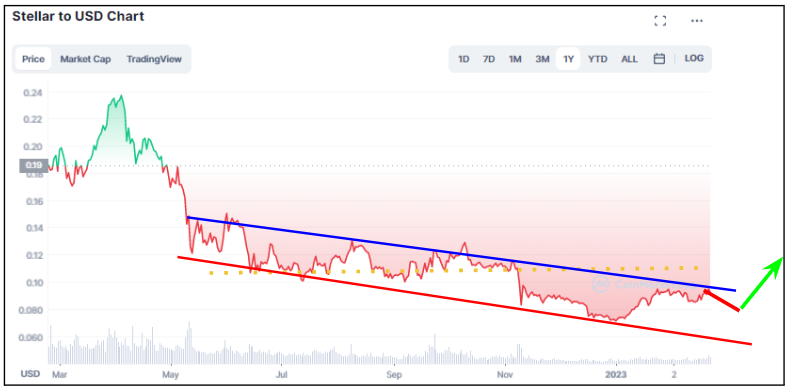Click the 0.24 y-axis price label

click(x=33, y=93)
